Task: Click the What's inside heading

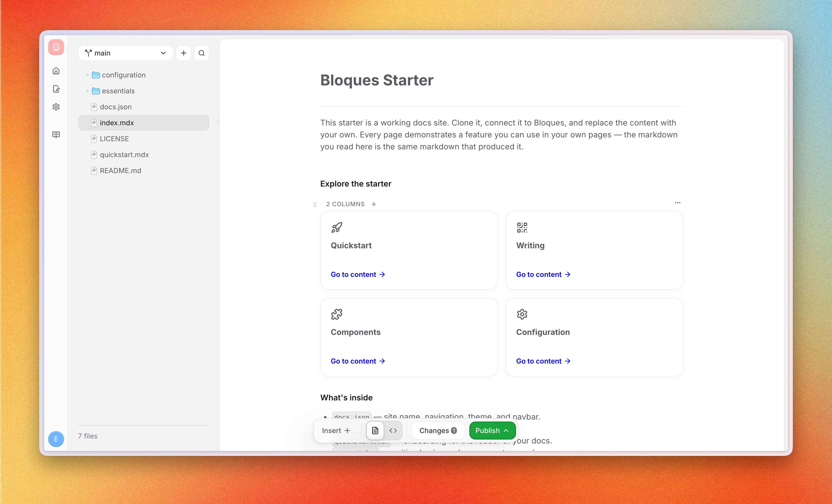Action: pyautogui.click(x=346, y=398)
